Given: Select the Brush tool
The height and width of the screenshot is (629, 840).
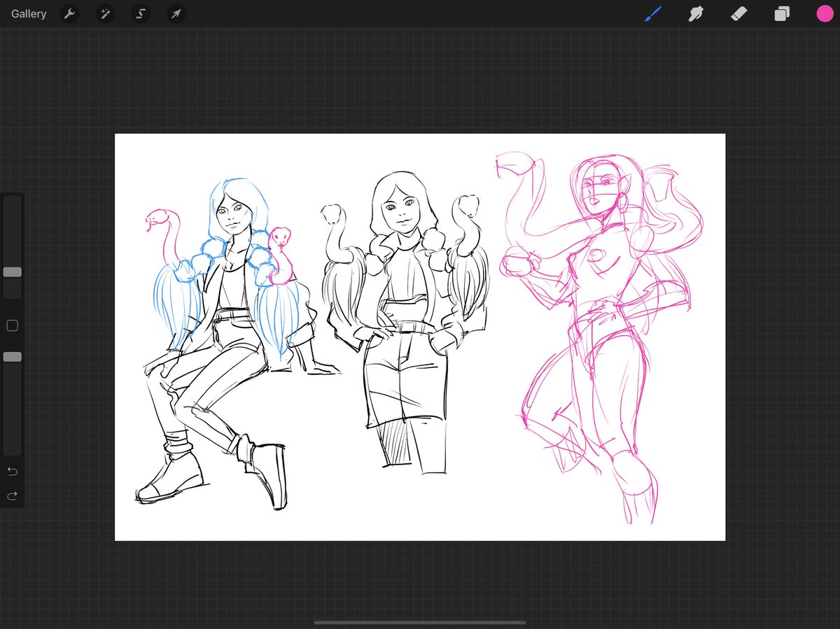Looking at the screenshot, I should [x=653, y=13].
